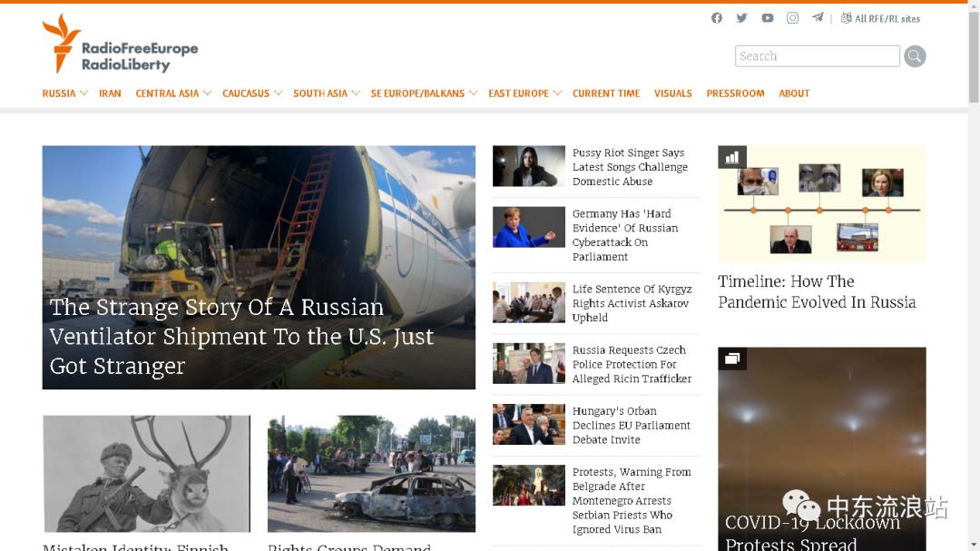Expand the Central Asia menu chevron

click(208, 93)
